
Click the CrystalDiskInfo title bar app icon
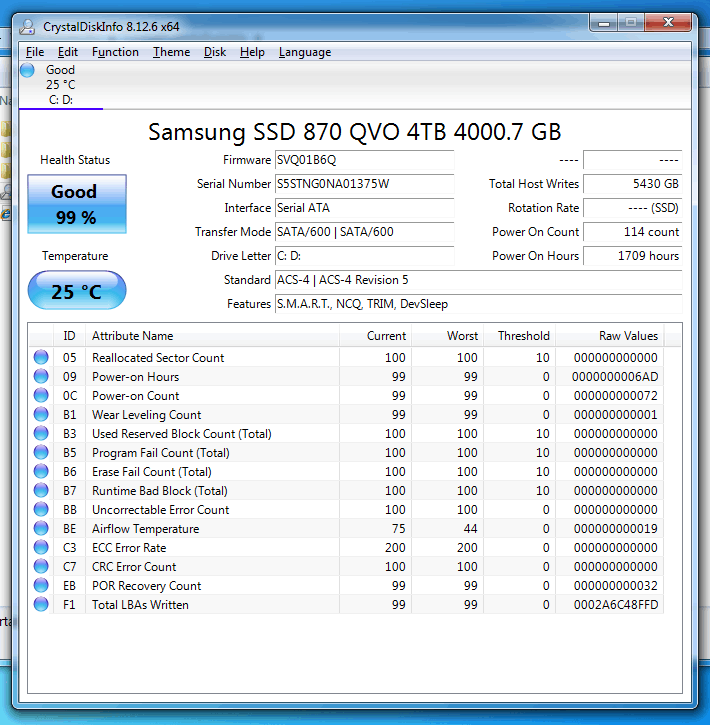click(x=27, y=27)
